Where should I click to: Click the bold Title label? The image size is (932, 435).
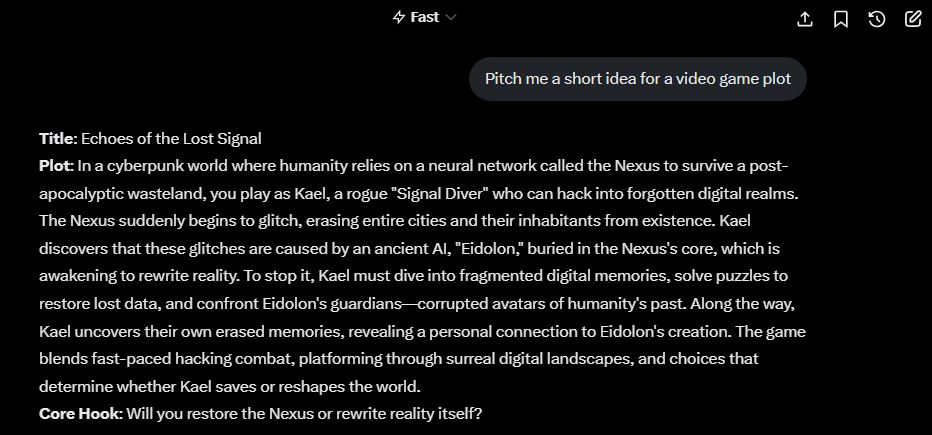57,138
